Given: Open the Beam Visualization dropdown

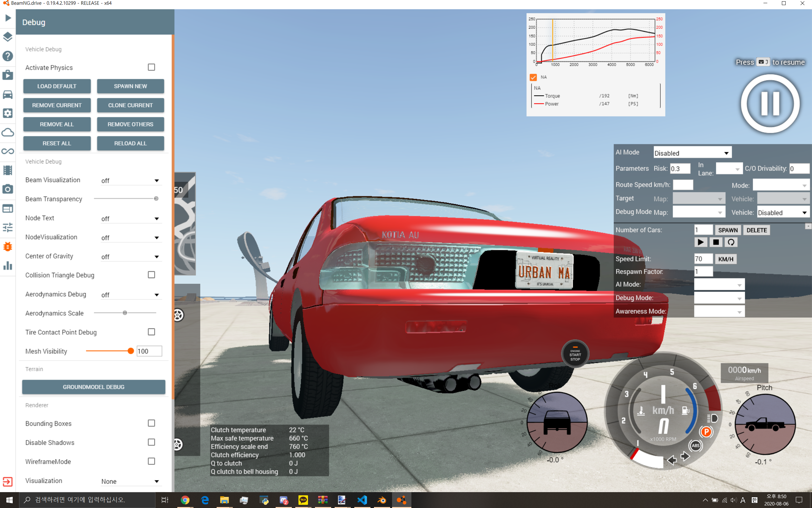Looking at the screenshot, I should [x=131, y=181].
